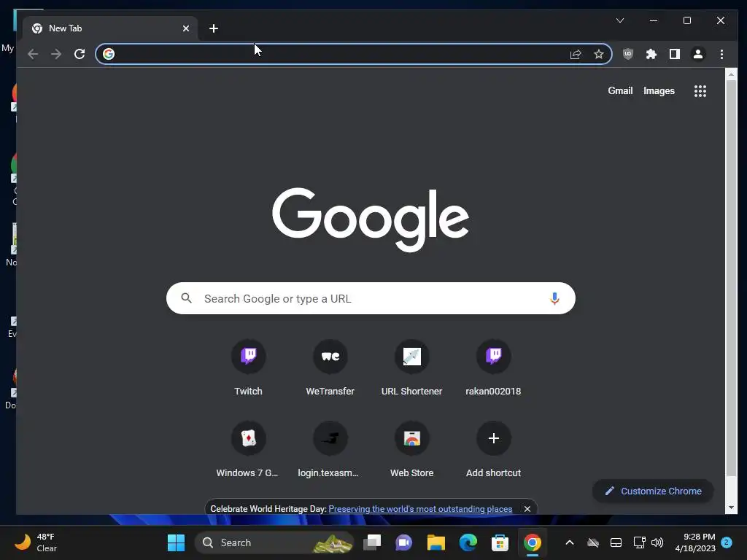
Task: Expand the hidden system tray icons
Action: tap(569, 542)
